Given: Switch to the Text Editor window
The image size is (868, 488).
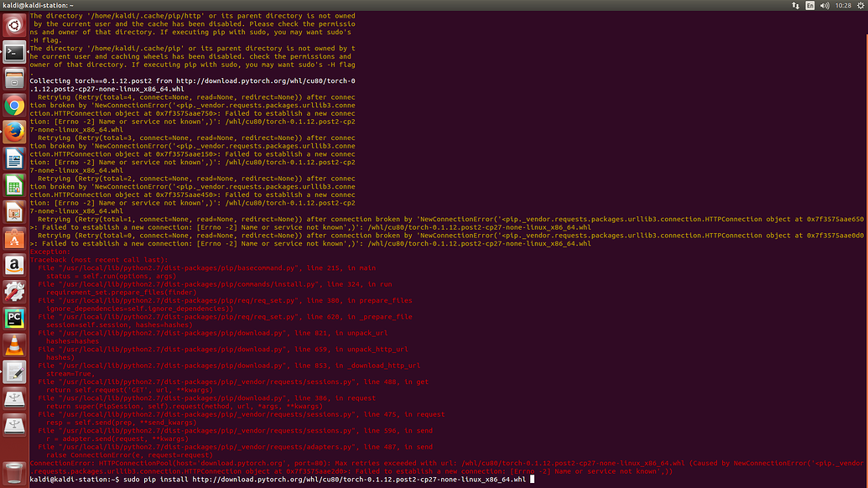Looking at the screenshot, I should [13, 371].
